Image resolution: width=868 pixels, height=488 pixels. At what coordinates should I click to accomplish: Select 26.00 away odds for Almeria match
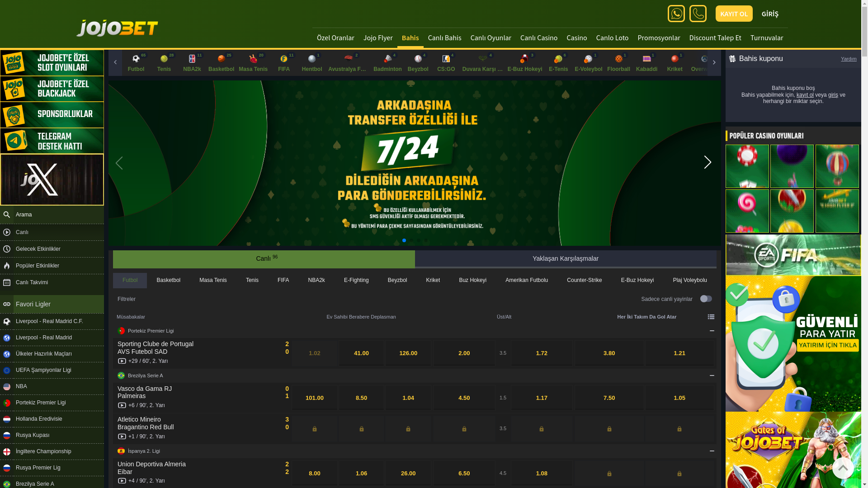point(408,473)
